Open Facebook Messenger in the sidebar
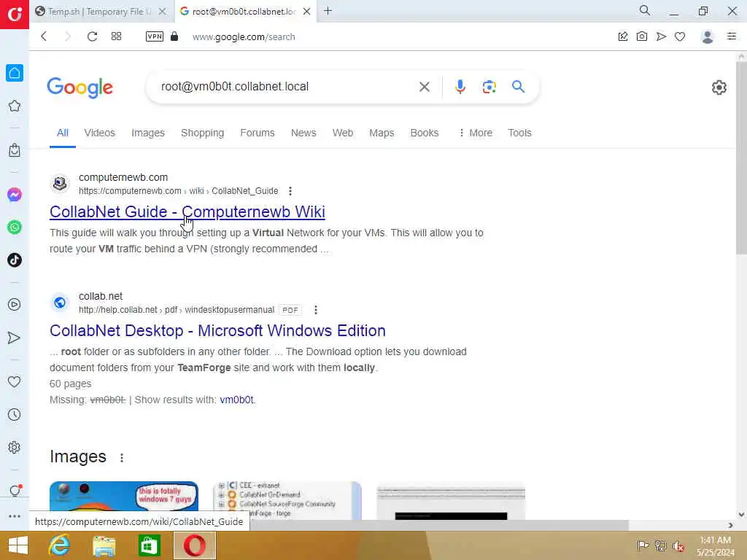Screen dimensions: 747x560 click(15, 194)
